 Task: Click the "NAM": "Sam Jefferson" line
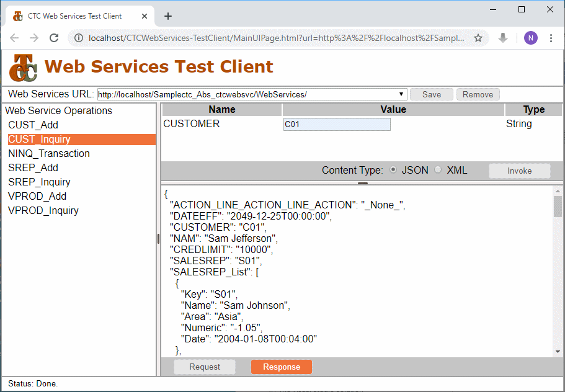[224, 239]
